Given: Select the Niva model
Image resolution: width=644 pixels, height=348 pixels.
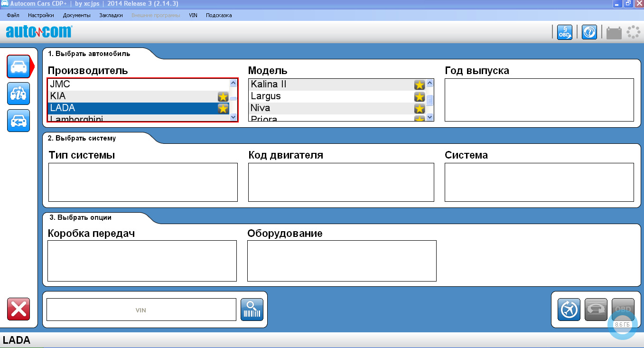Looking at the screenshot, I should pyautogui.click(x=337, y=108).
